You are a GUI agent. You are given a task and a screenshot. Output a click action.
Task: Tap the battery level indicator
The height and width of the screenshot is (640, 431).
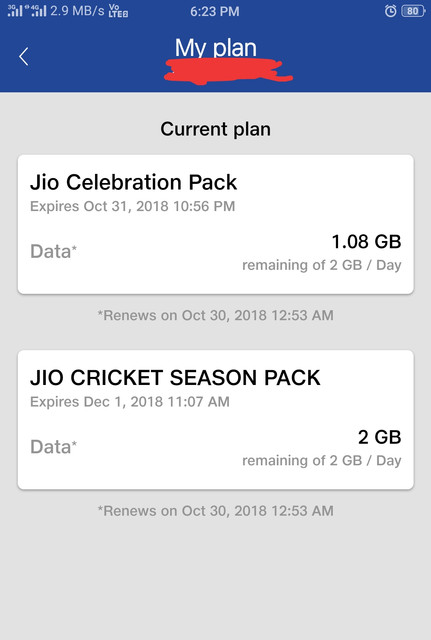coord(413,11)
